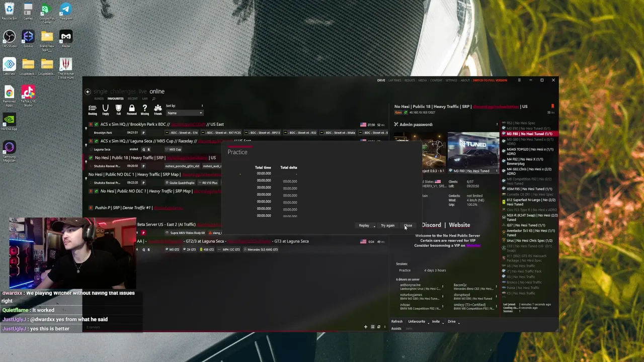644x362 pixels.
Task: Open MEDIA in top menu
Action: coord(423,80)
